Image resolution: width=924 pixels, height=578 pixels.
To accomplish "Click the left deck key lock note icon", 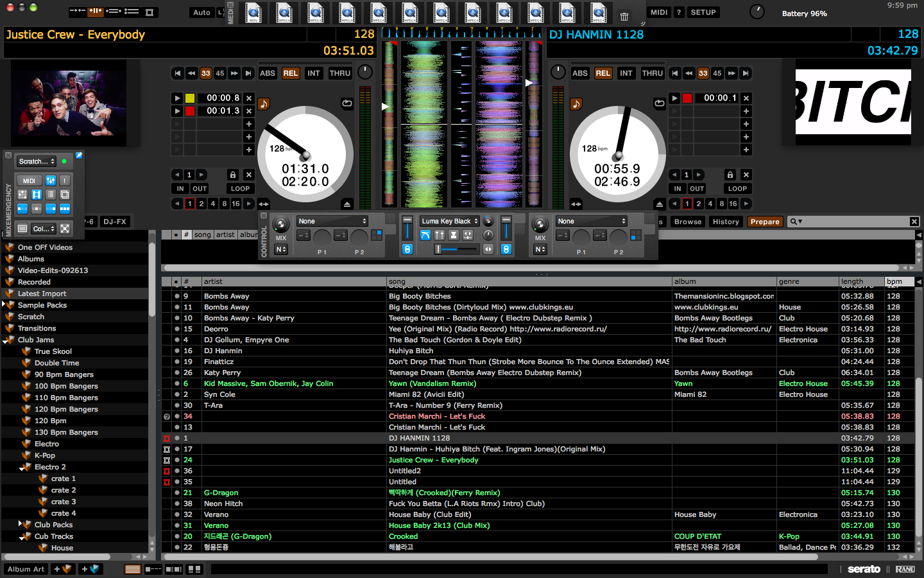I will click(264, 104).
